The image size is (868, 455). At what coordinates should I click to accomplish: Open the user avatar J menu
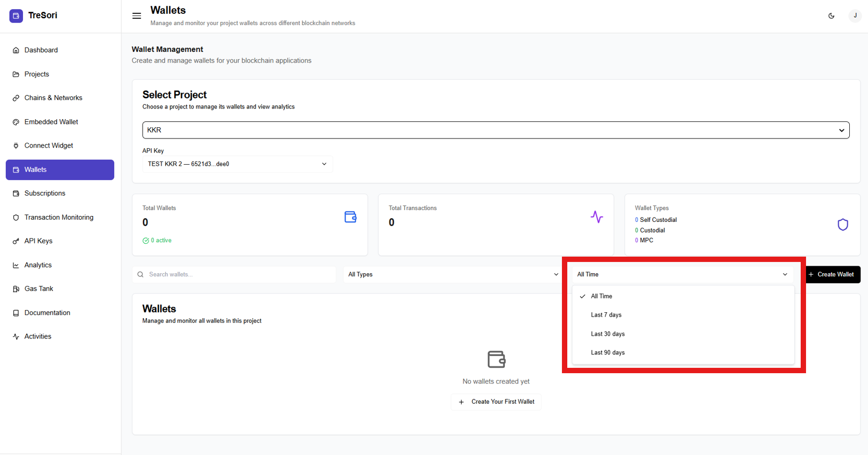[x=855, y=16]
